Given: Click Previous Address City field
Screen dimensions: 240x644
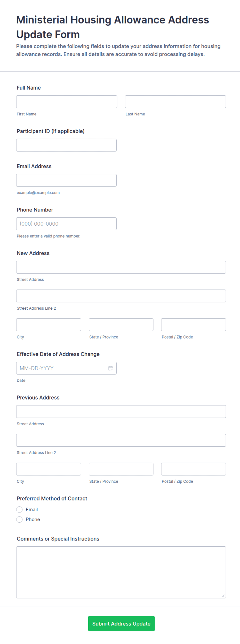Looking at the screenshot, I should pos(49,469).
